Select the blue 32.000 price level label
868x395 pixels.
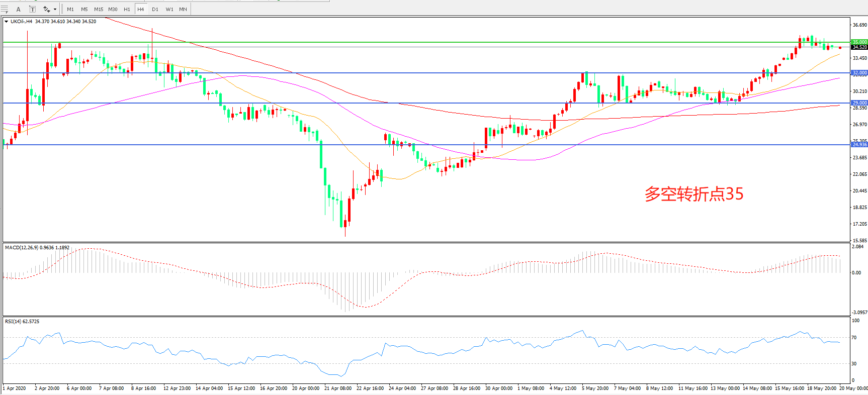(x=859, y=73)
